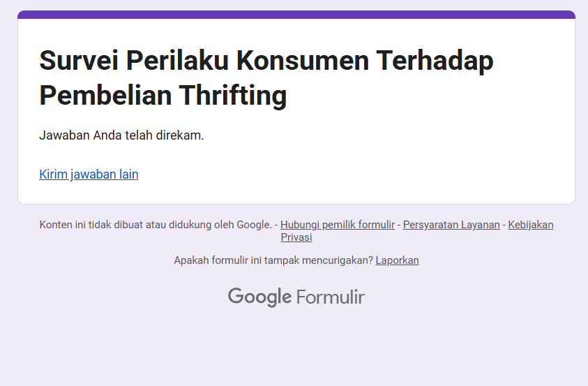Select the 'Survei Perilaku Konsumen Terhadap Pembelian Thrifting' title
The height and width of the screenshot is (386, 588).
(x=266, y=77)
